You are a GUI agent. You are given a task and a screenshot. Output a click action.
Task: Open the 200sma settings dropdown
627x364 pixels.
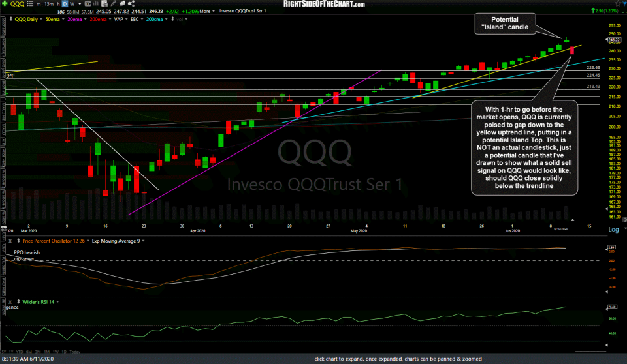[167, 19]
